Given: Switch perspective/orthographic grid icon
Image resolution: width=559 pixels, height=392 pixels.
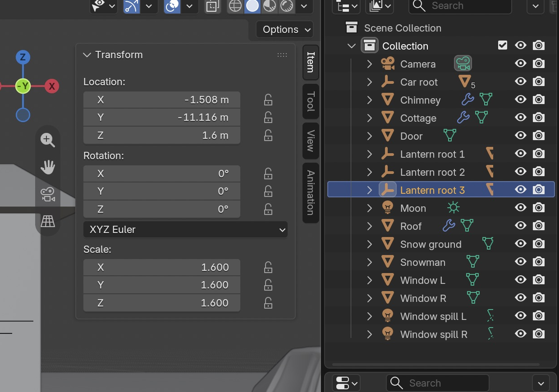Looking at the screenshot, I should pos(47,221).
